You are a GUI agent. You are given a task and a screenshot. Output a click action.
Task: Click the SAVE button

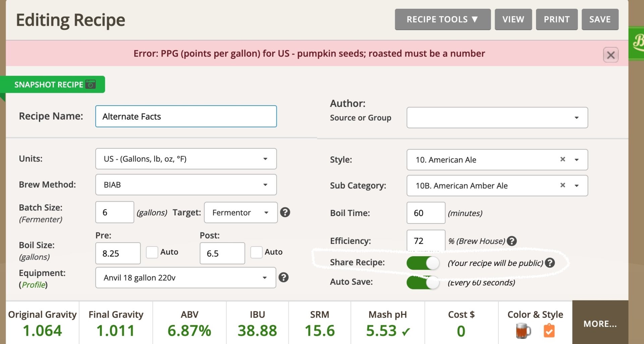tap(600, 19)
